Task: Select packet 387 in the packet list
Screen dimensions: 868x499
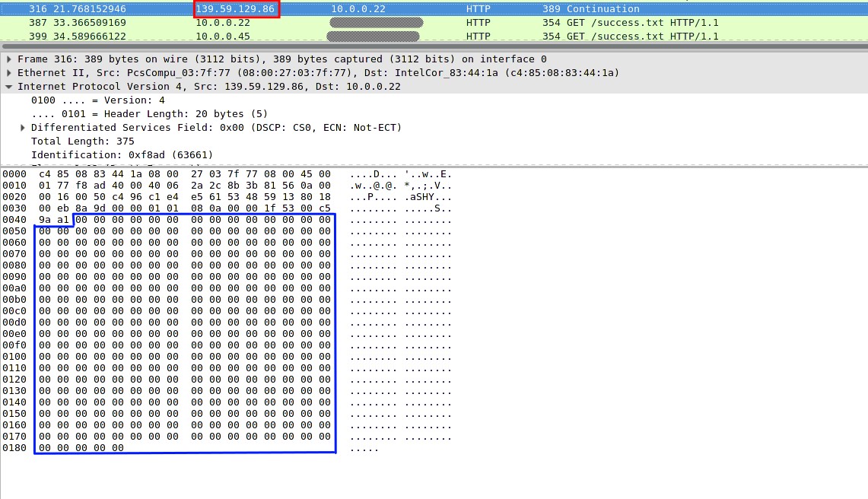Action: (152, 22)
